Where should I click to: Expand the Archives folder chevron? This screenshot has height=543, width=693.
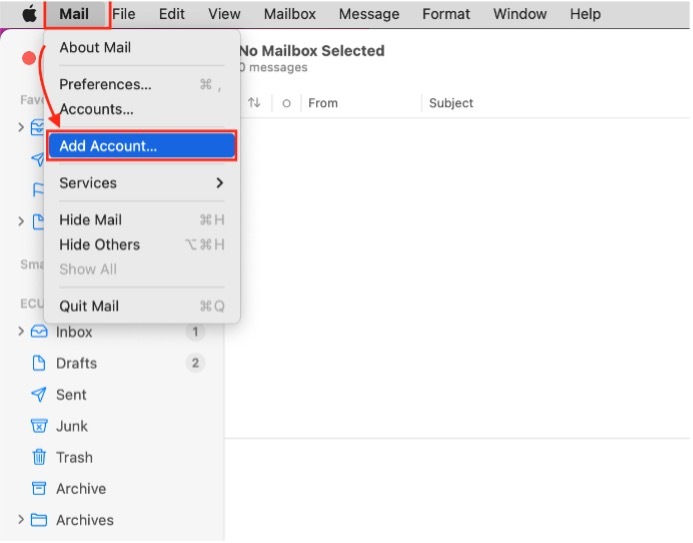click(21, 520)
